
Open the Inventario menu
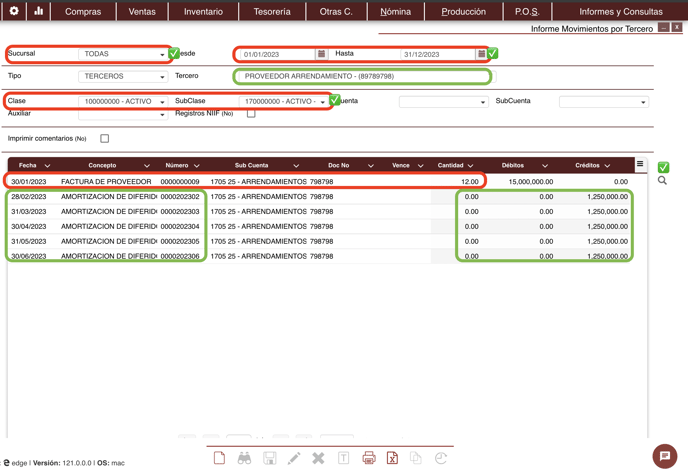tap(203, 12)
